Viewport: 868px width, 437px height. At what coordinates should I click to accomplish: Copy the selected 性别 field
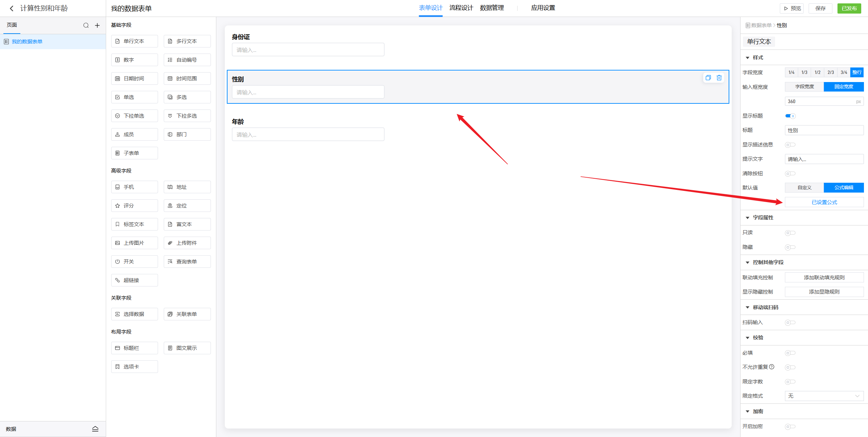[708, 78]
